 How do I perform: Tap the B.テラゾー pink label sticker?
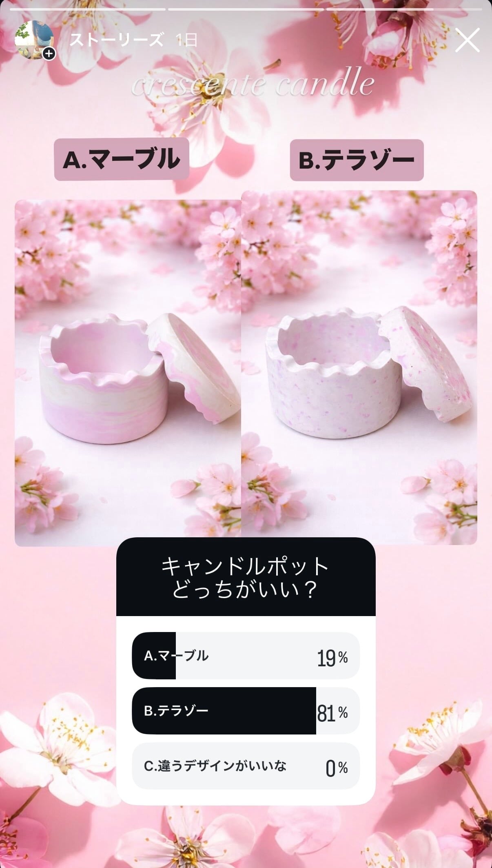coord(357,160)
